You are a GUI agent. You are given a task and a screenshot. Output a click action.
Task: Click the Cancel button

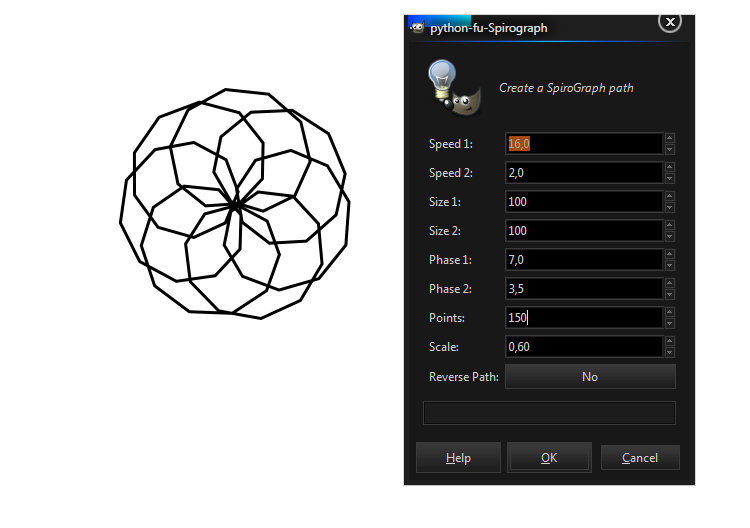tap(640, 458)
